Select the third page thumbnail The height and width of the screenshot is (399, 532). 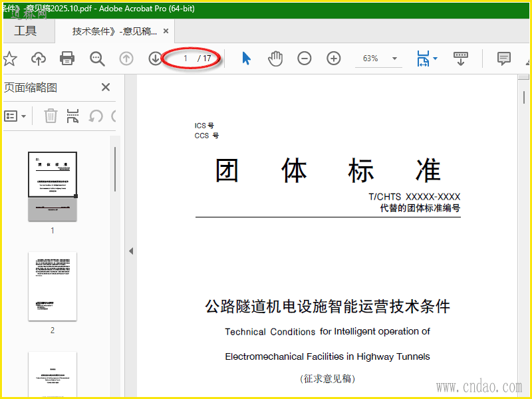pos(53,374)
